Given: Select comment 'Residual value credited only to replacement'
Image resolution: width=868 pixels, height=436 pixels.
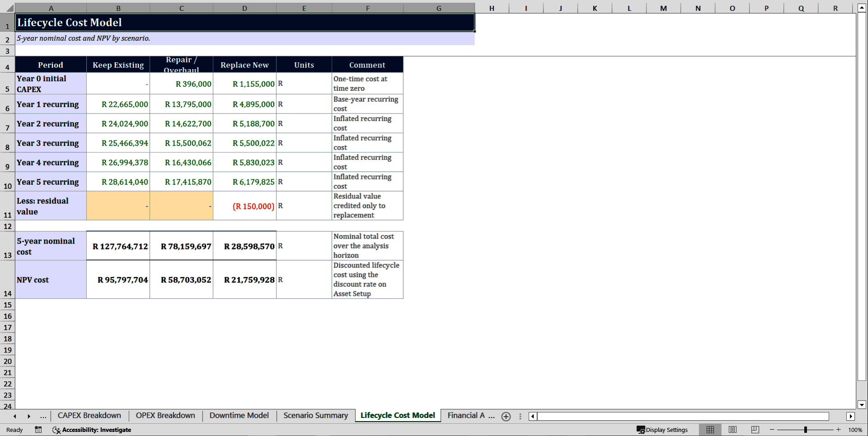Looking at the screenshot, I should (367, 206).
